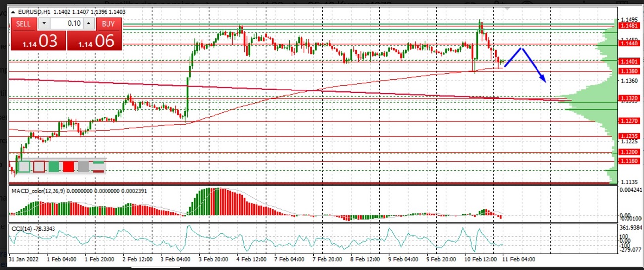This screenshot has height=270, width=644.
Task: Select the solid green swatch
Action: pos(54,166)
